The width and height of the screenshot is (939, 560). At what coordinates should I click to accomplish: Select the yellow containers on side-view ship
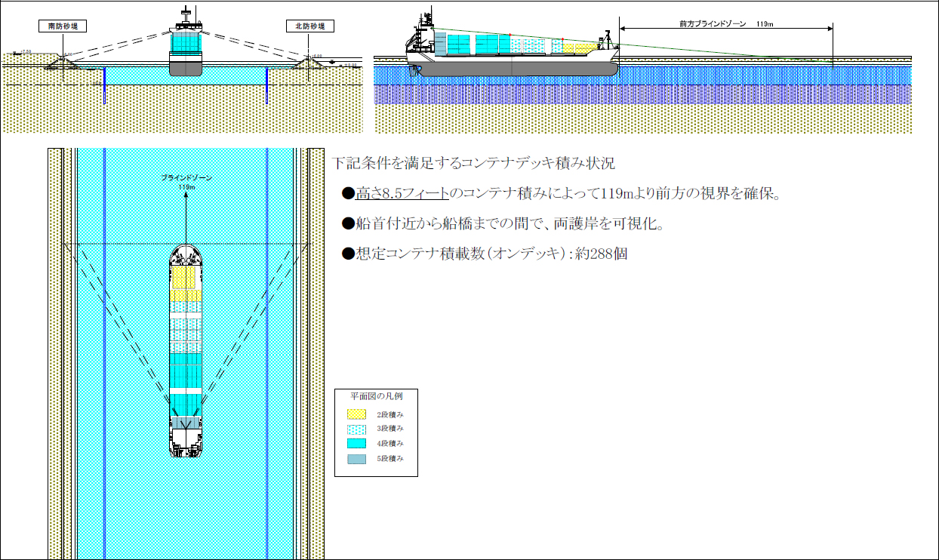click(583, 48)
